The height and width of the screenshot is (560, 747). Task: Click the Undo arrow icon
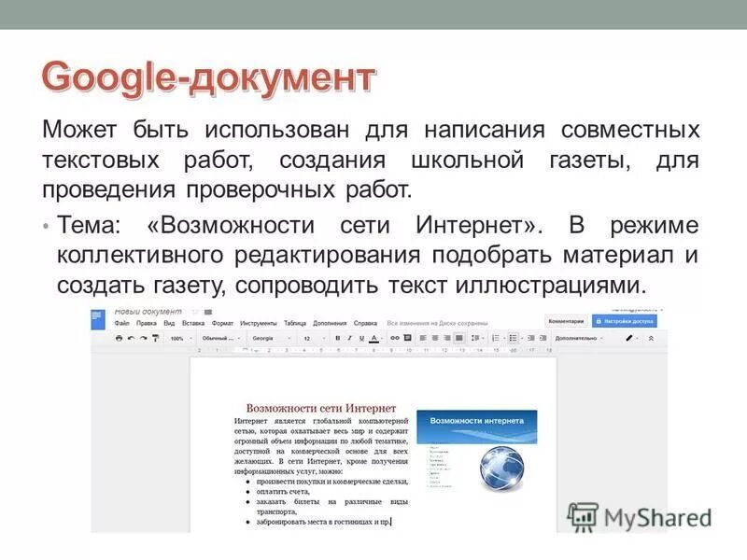coord(131,338)
